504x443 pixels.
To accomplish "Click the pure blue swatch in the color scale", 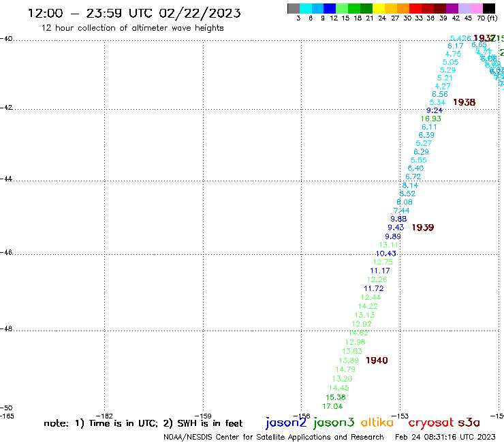I will click(x=330, y=8).
